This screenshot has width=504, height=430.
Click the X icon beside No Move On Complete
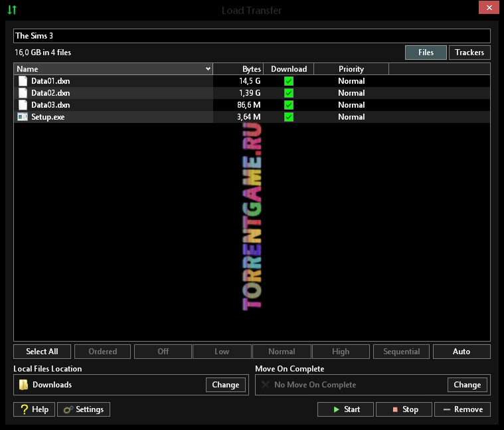(x=266, y=385)
